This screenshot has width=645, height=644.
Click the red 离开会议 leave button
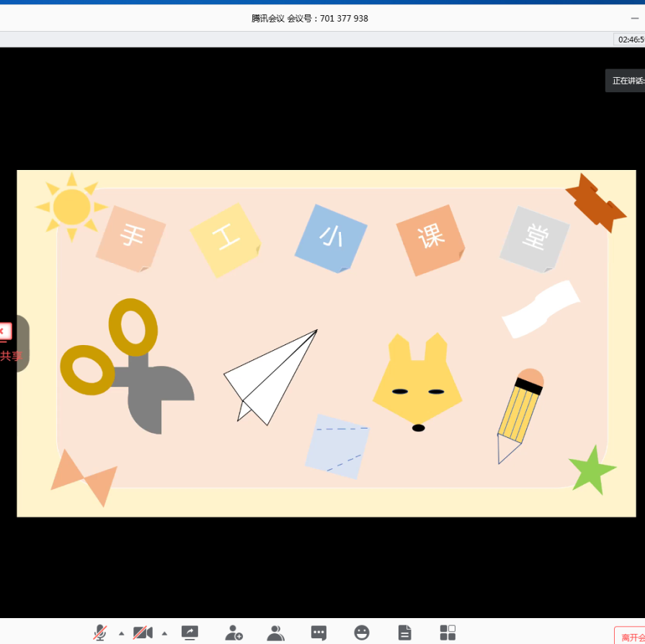tap(630, 636)
